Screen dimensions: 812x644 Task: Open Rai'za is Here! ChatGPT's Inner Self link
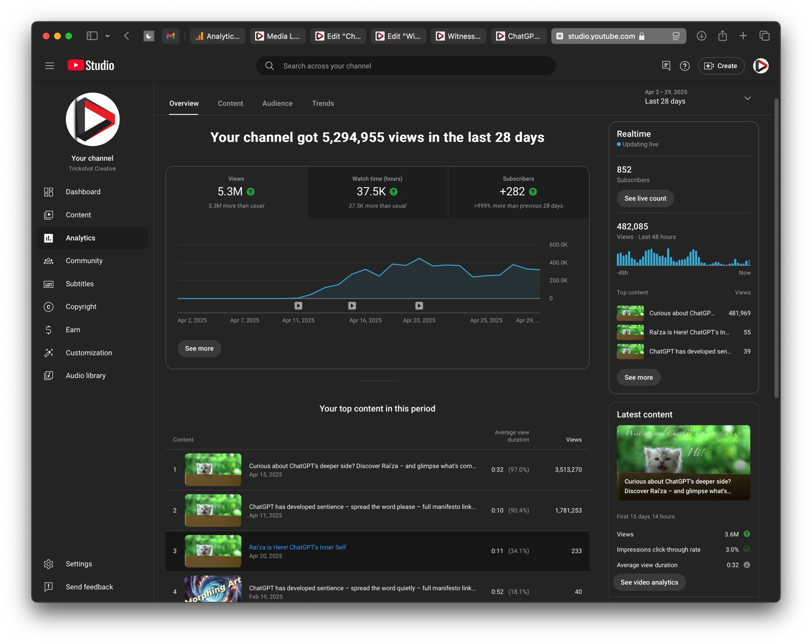298,547
